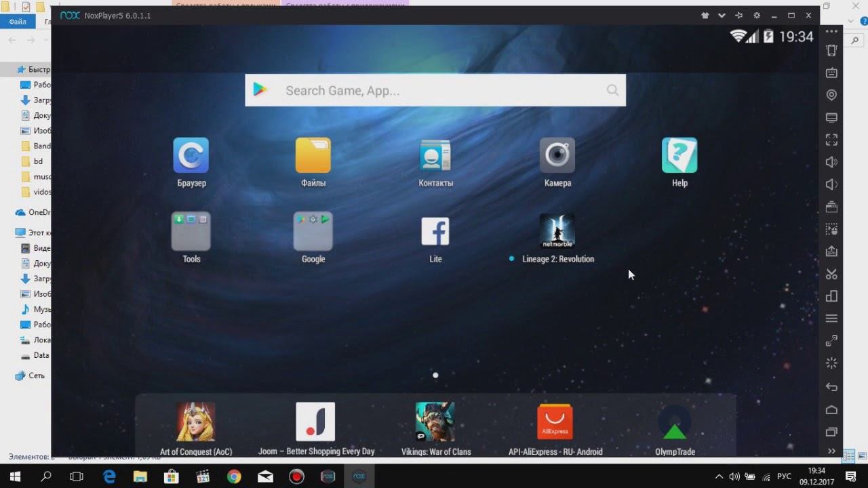Select Data drive in Explorer tree

tap(35, 355)
